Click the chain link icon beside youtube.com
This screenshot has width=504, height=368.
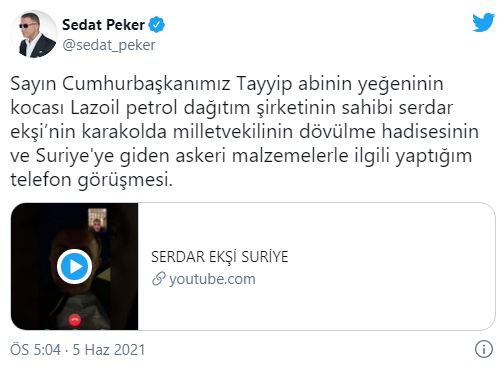159,279
